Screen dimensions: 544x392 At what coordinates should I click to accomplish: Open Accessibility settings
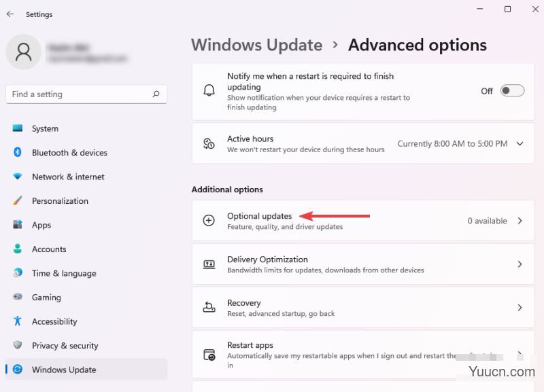(86, 321)
